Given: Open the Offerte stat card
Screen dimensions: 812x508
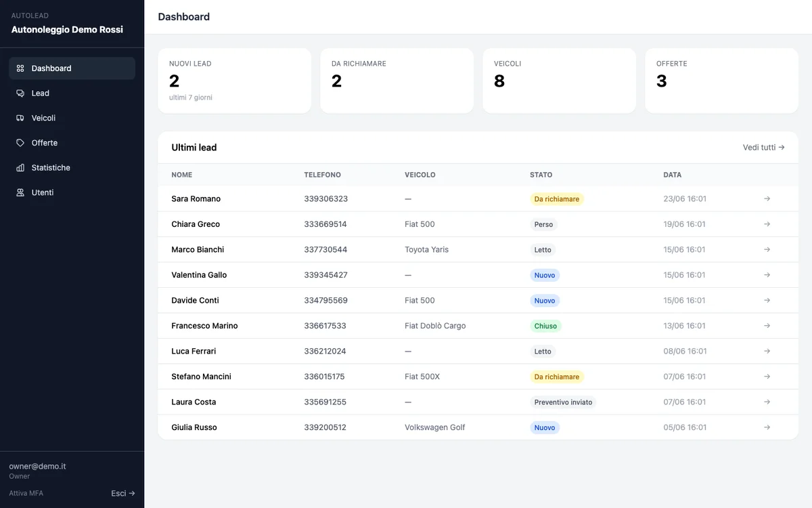Looking at the screenshot, I should (x=722, y=81).
